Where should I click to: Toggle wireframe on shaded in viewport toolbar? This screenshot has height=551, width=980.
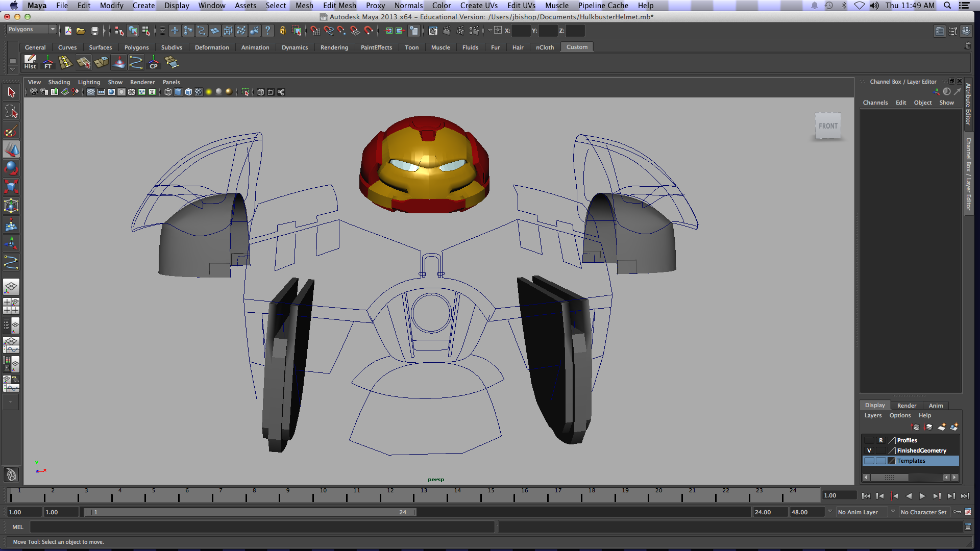(188, 92)
